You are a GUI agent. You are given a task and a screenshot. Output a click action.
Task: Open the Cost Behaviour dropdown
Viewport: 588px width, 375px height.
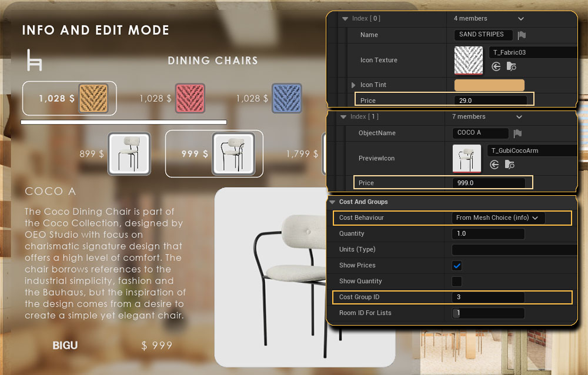pyautogui.click(x=497, y=218)
